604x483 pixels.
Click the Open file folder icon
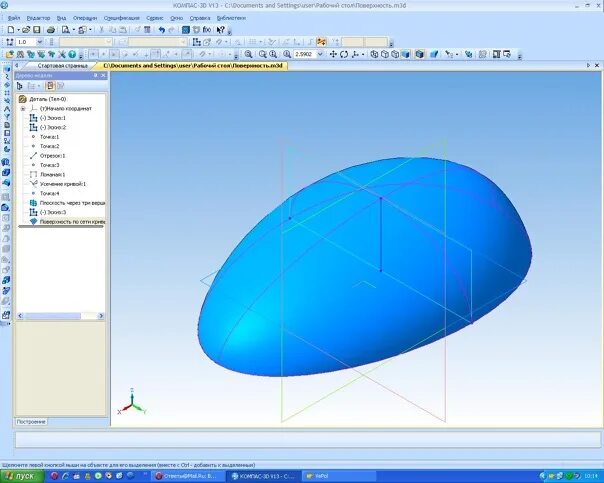click(26, 30)
